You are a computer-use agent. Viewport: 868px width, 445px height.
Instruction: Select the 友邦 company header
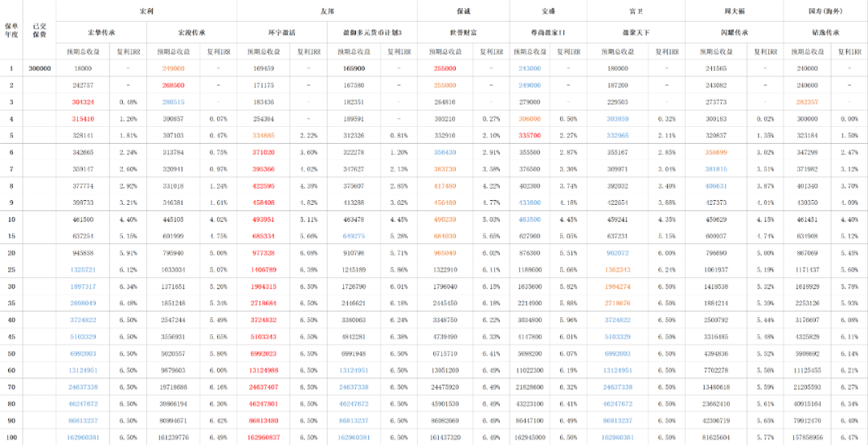click(x=327, y=11)
